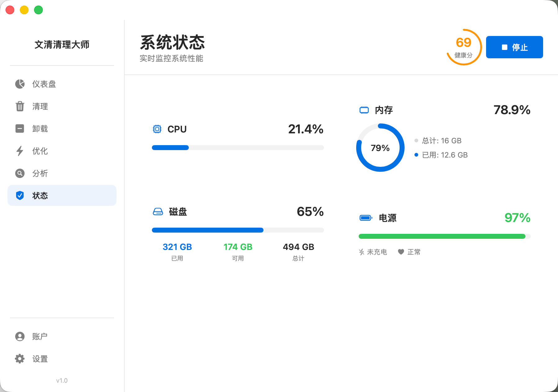Viewport: 558px width, 392px height.
Task: Click the 79% memory donut chart
Action: 380,148
